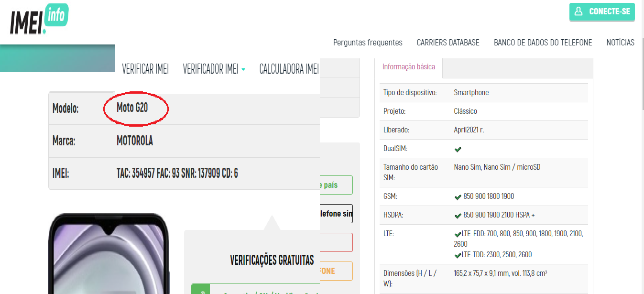Click the orange-outlined button ending in 'FONE'
The height and width of the screenshot is (294, 644).
[x=336, y=271]
